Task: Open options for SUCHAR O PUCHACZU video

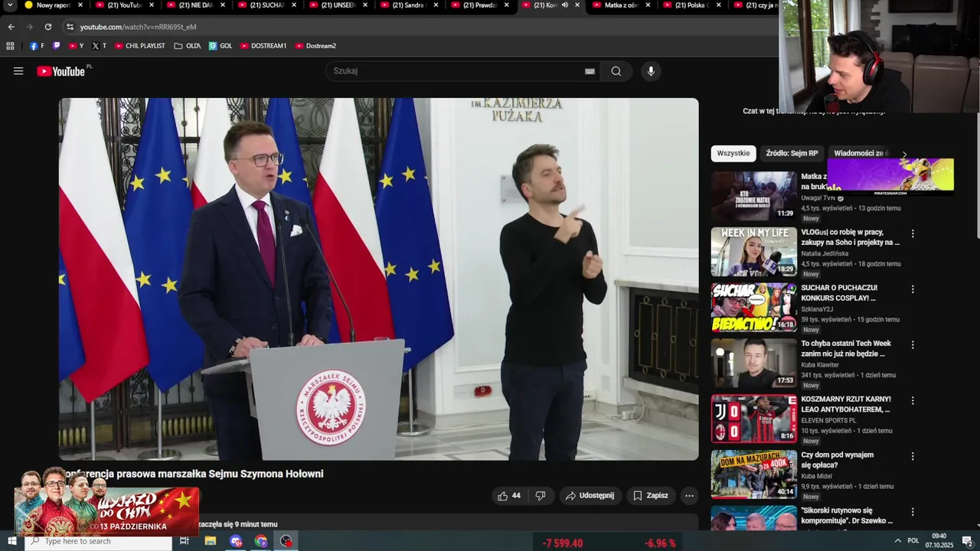Action: [913, 289]
